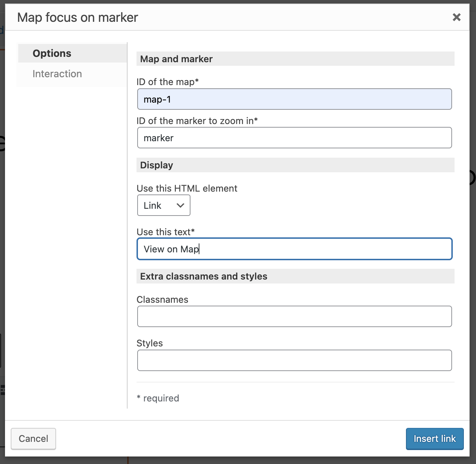The image size is (476, 464).
Task: Click the Extra classnames and styles header
Action: point(203,276)
